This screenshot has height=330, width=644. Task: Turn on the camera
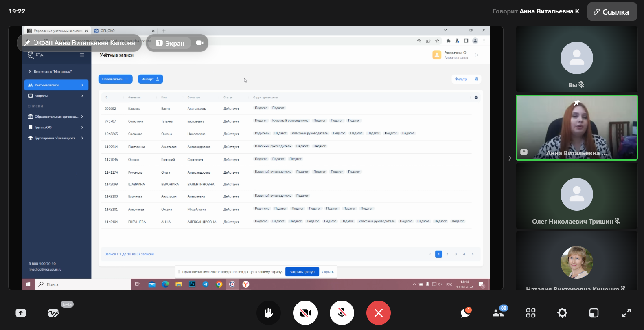coord(305,313)
